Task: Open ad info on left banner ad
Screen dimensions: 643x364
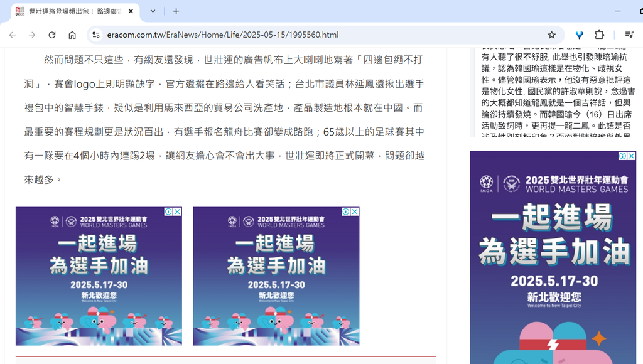Action: [168, 211]
